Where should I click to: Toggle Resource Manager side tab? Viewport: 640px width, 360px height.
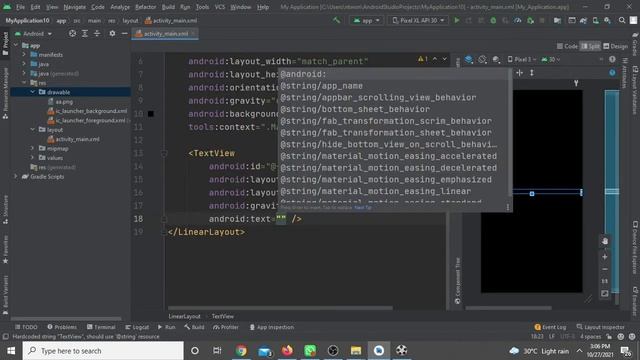click(5, 93)
